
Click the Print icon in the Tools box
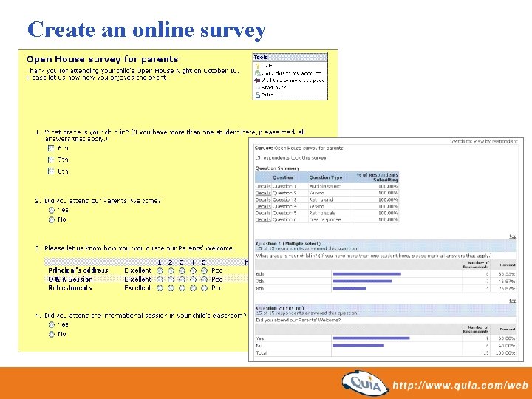tap(258, 95)
